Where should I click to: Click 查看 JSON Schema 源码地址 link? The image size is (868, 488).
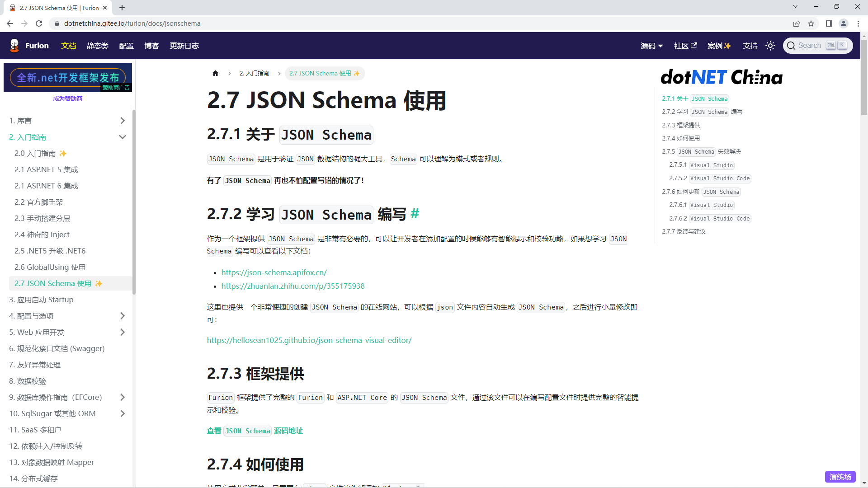[255, 431]
